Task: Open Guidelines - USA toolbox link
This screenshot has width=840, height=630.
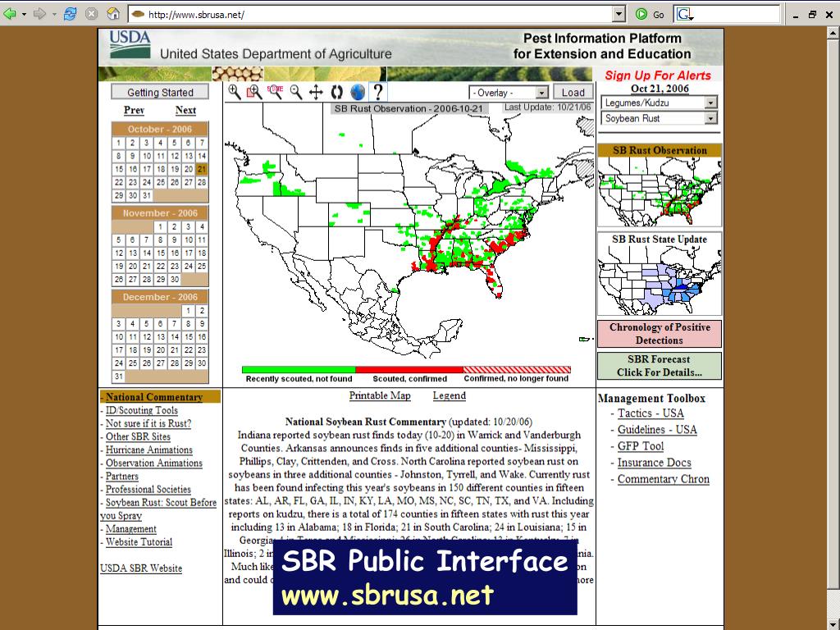Action: [657, 430]
